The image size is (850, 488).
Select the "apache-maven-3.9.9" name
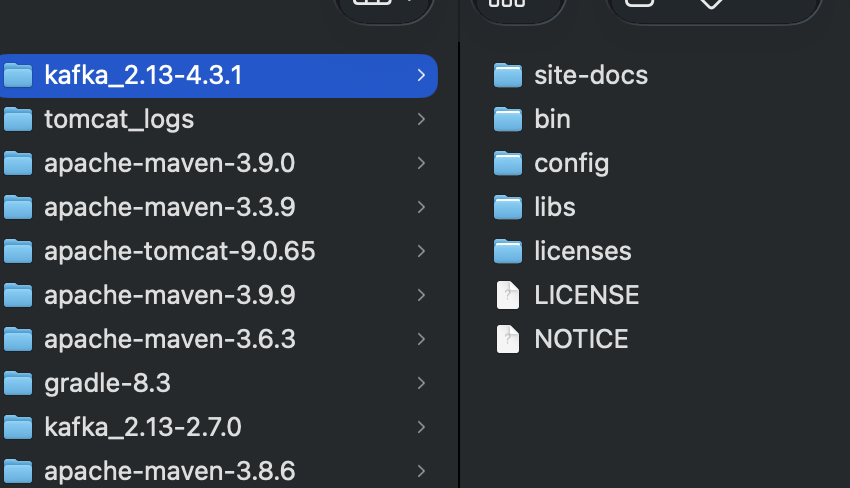170,295
